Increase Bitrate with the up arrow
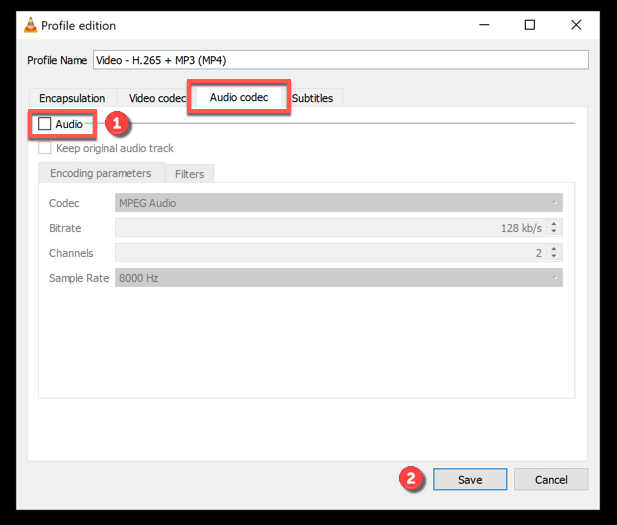 click(x=554, y=224)
